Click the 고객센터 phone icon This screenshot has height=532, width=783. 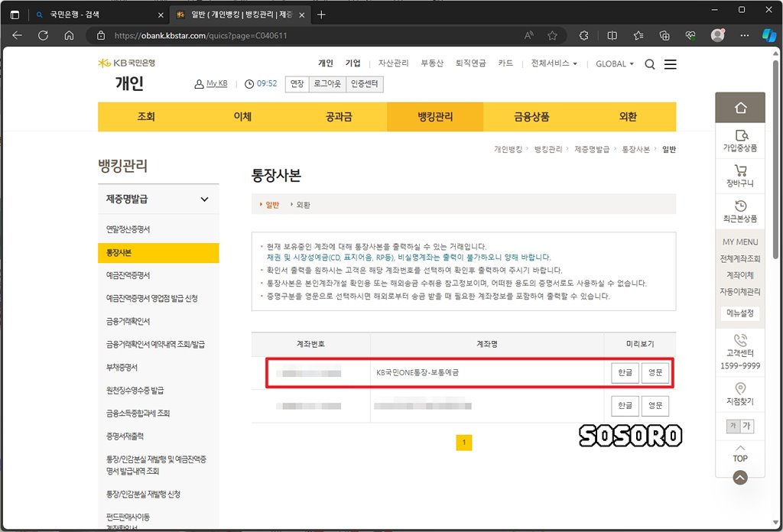[740, 341]
